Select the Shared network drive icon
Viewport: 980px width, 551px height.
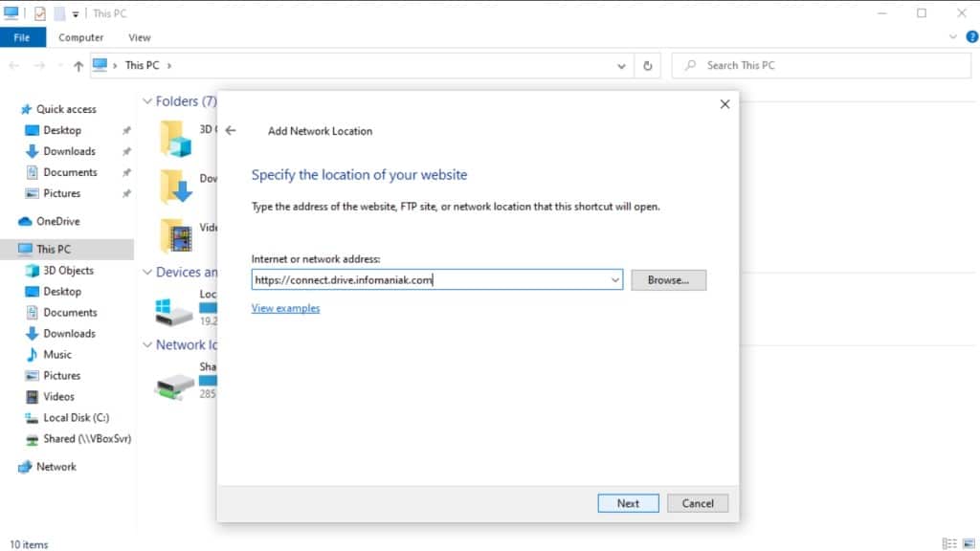point(174,386)
